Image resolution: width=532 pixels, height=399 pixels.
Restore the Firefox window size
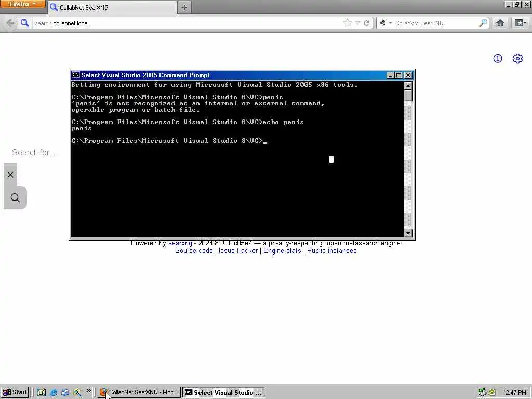[517, 4]
